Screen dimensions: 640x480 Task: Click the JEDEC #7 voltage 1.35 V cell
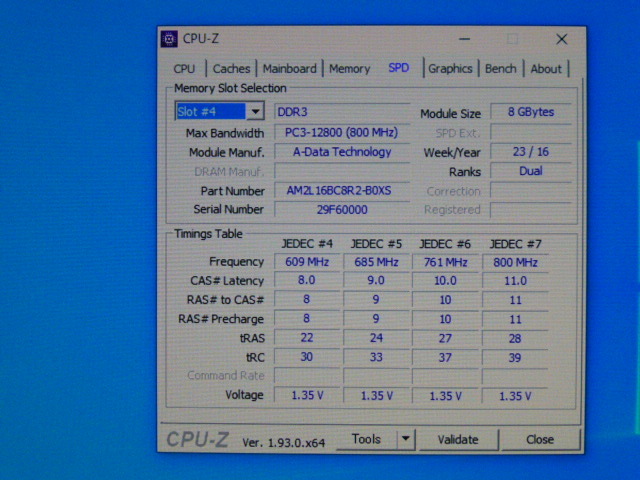[x=516, y=396]
